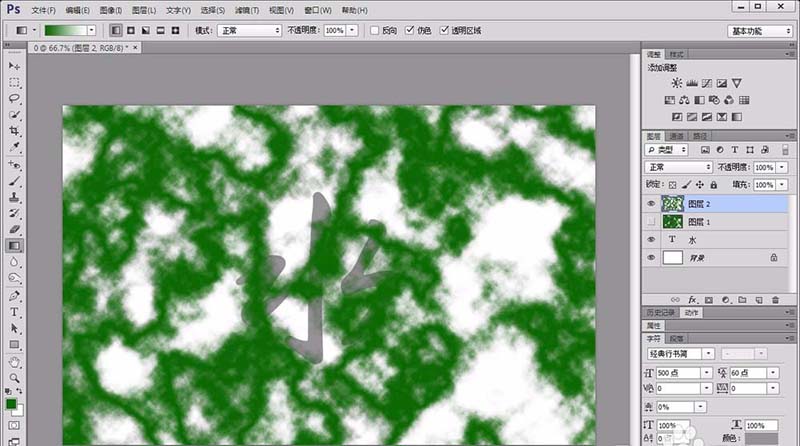This screenshot has height=446, width=800.
Task: Select the History Brush tool
Action: 14,213
